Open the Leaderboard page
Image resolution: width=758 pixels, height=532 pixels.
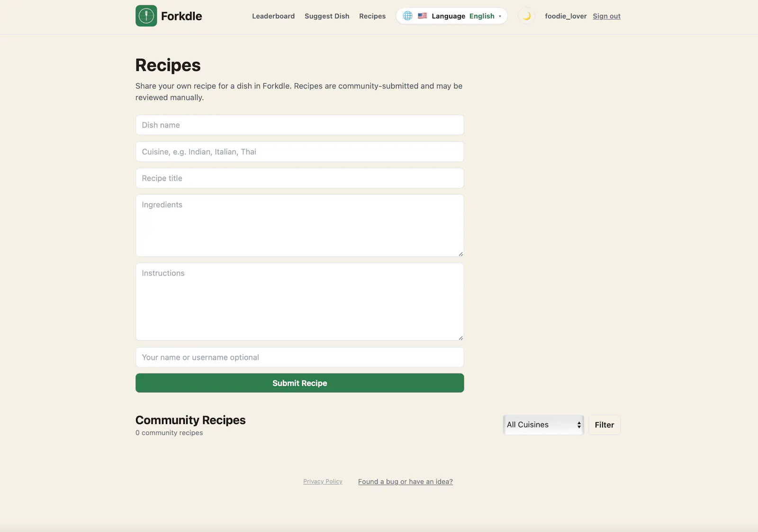(273, 16)
